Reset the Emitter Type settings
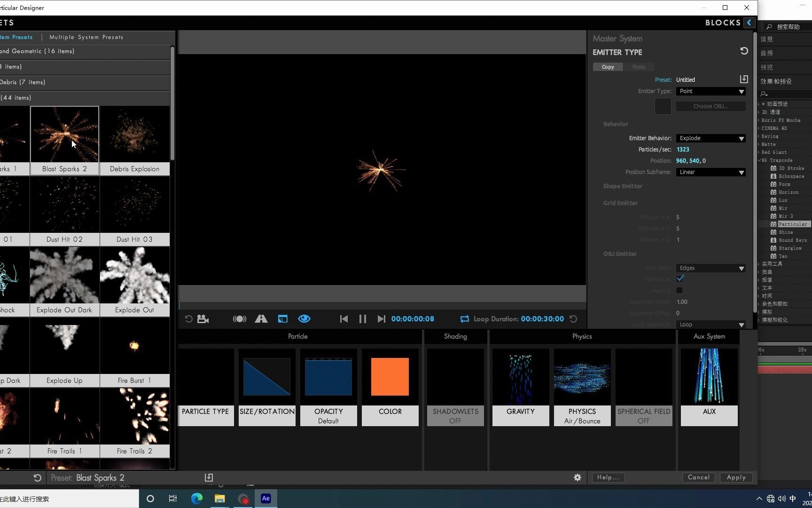Image resolution: width=812 pixels, height=508 pixels. [744, 51]
